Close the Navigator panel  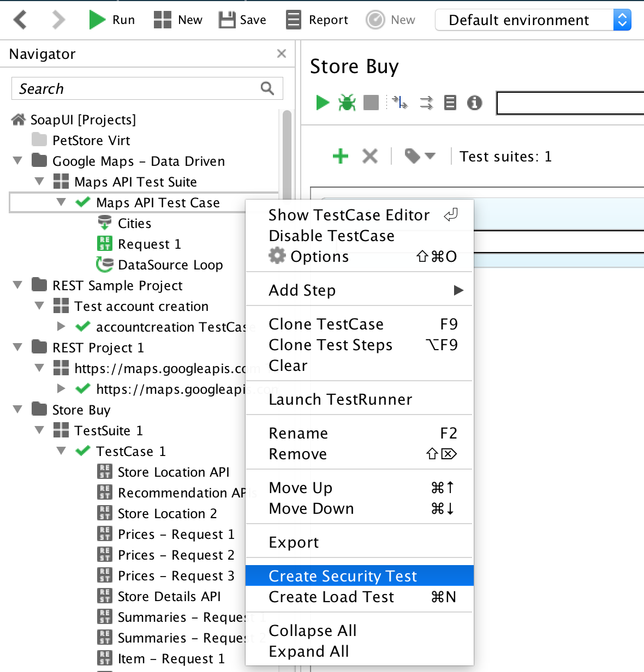(x=282, y=53)
